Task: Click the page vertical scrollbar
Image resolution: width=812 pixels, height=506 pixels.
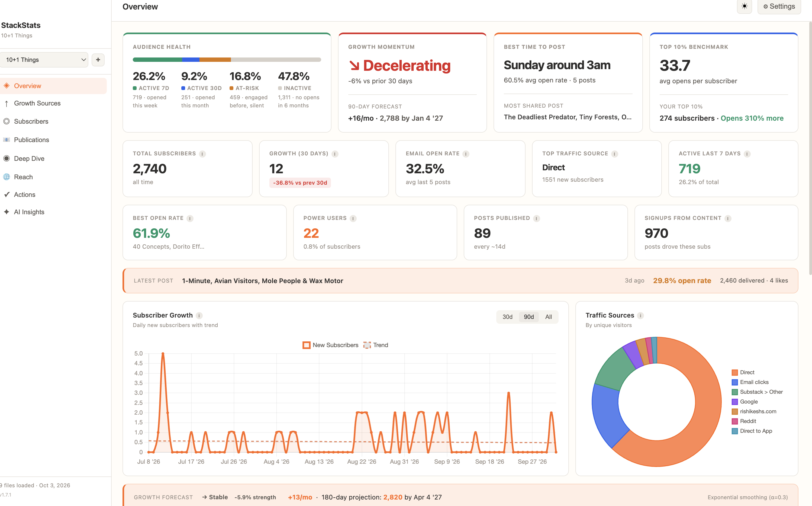Action: [x=810, y=148]
